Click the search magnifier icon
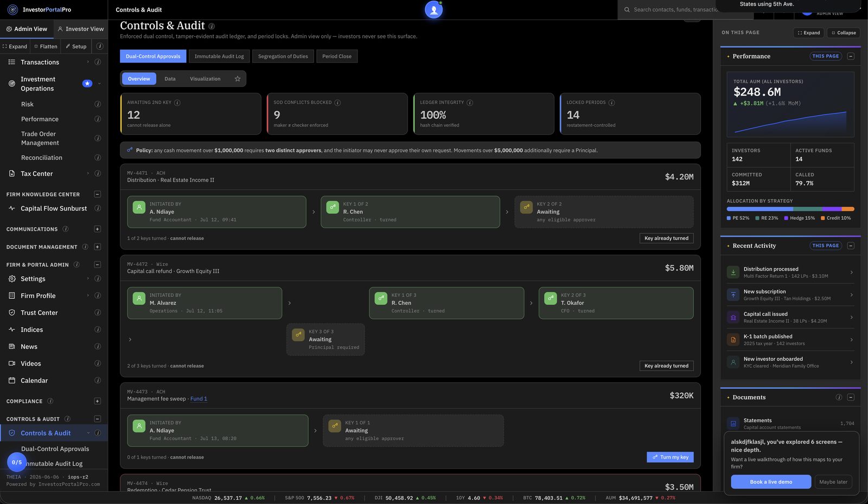This screenshot has height=504, width=868. (x=627, y=10)
